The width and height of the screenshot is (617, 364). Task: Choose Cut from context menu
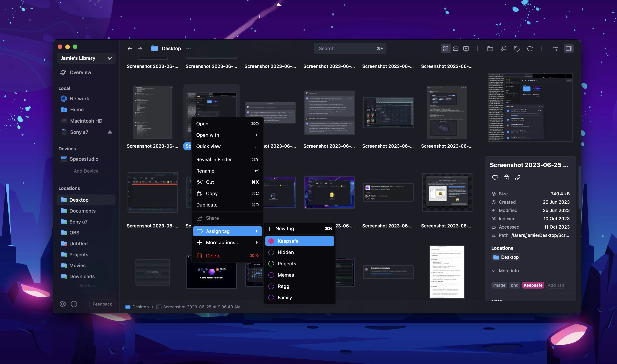pyautogui.click(x=227, y=182)
